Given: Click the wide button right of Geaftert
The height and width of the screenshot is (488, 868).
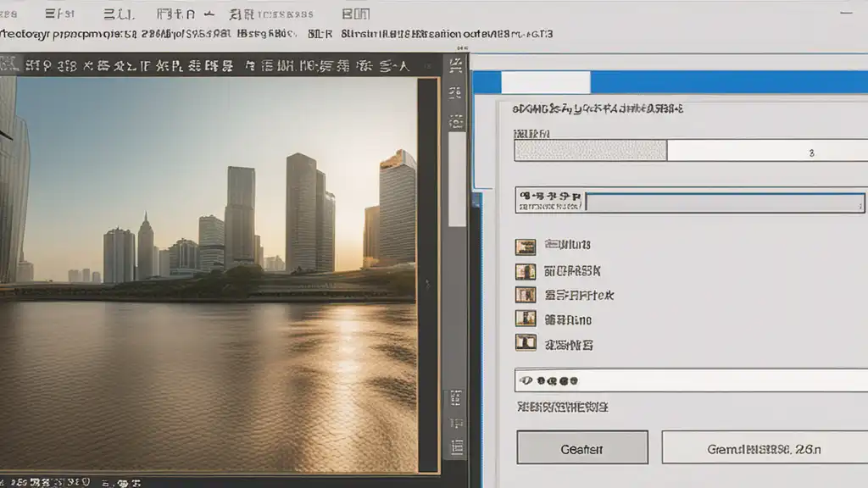Looking at the screenshot, I should point(764,448).
